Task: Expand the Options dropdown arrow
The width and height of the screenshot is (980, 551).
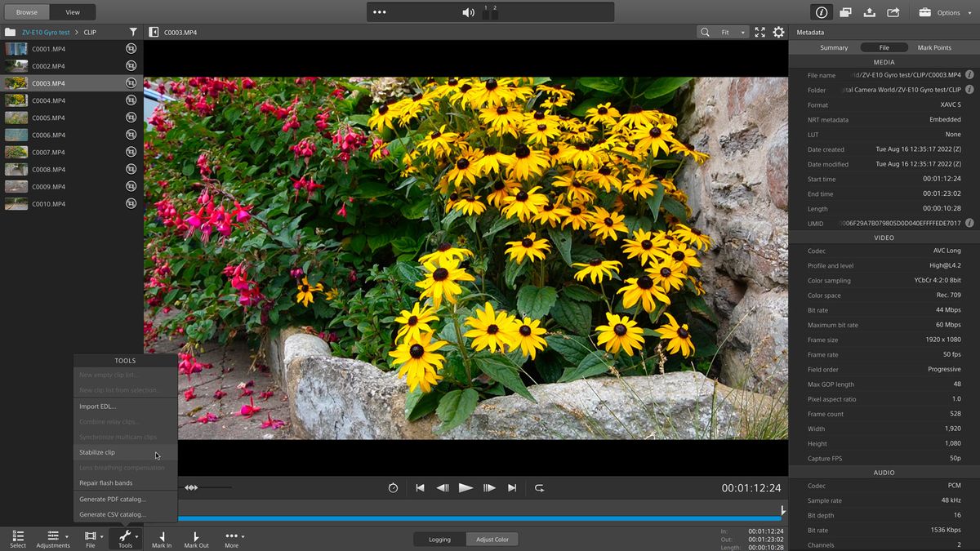Action: point(970,12)
